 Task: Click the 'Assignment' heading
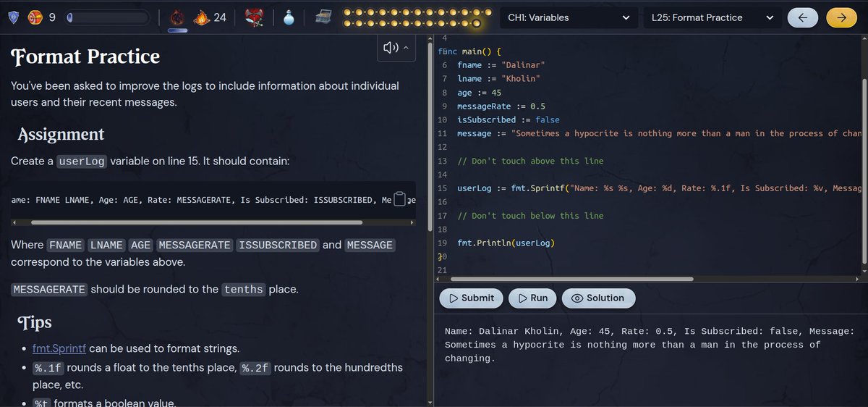click(61, 134)
